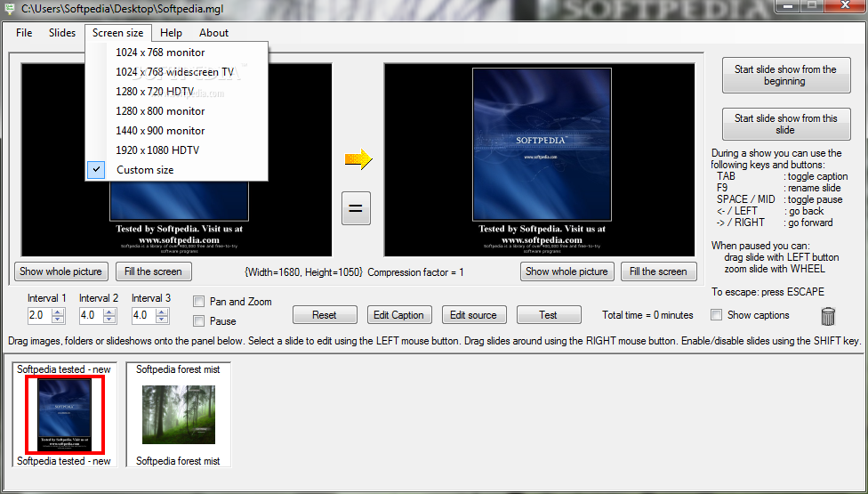Start slide show from the beginning
Screen dimensions: 868x494
pyautogui.click(x=786, y=76)
